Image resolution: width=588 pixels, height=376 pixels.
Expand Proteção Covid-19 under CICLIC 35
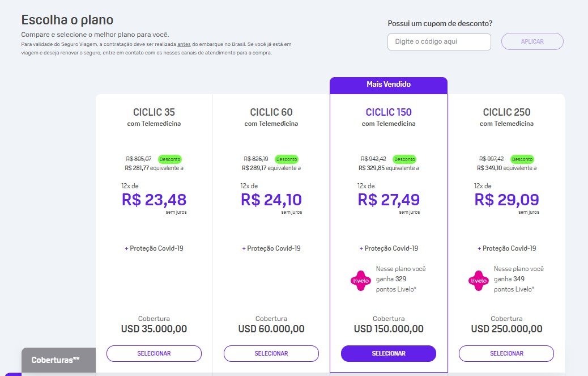coord(154,248)
